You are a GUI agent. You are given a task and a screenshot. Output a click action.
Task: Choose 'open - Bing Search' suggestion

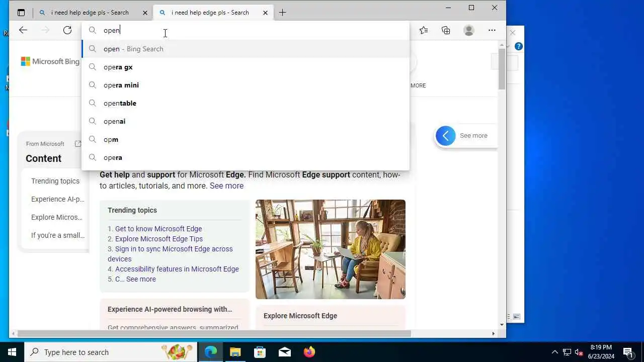246,49
